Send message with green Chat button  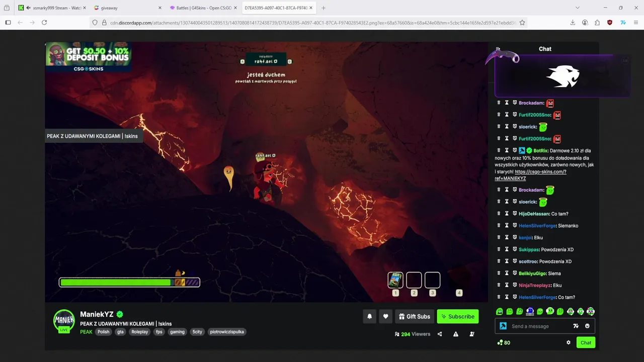click(x=586, y=342)
